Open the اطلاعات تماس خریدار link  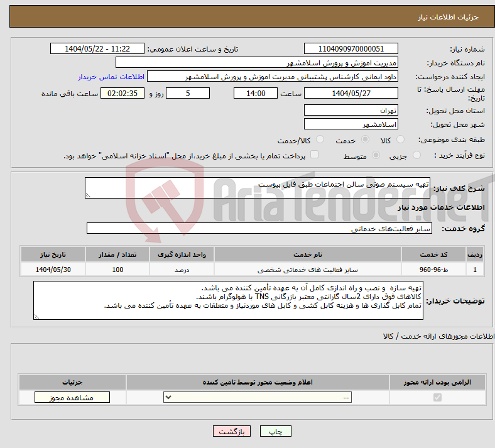coord(111,77)
